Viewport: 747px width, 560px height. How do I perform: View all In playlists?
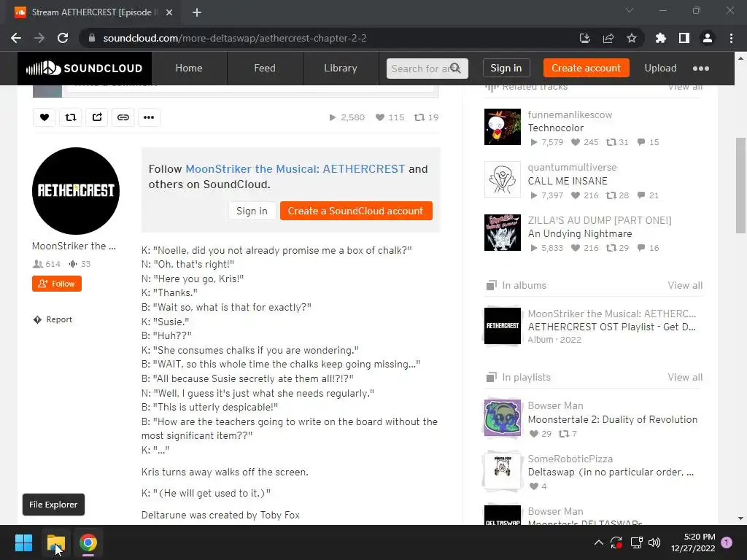pyautogui.click(x=685, y=377)
